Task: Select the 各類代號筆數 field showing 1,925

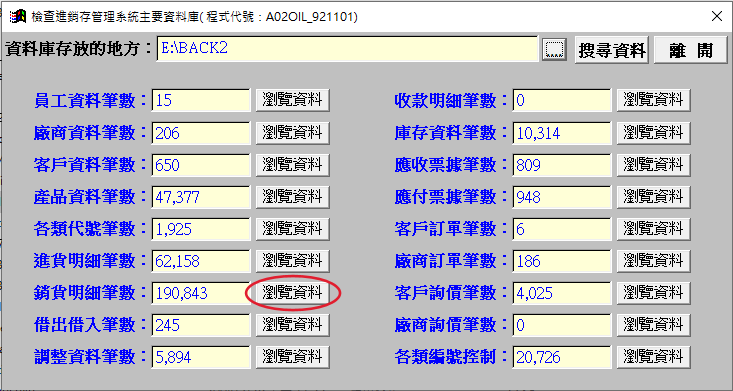Action: pyautogui.click(x=201, y=229)
